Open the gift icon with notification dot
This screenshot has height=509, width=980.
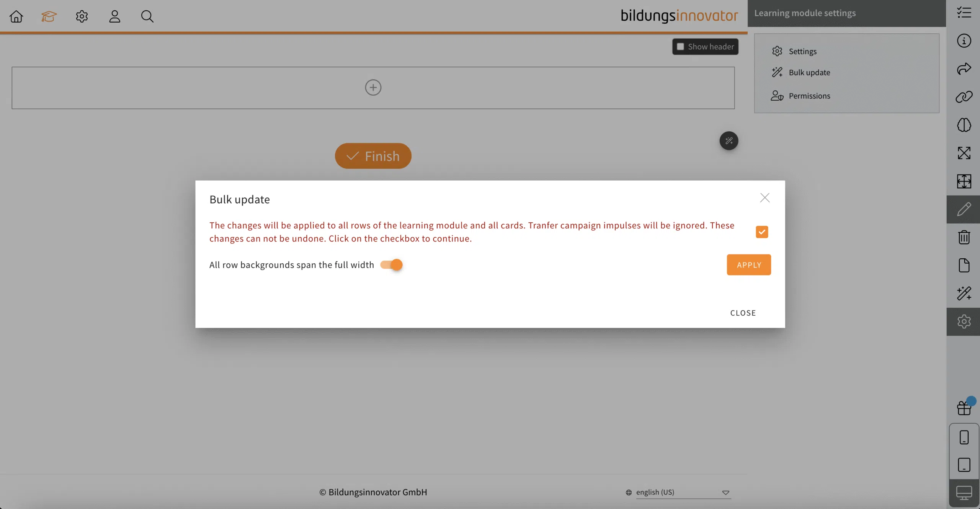pos(964,408)
